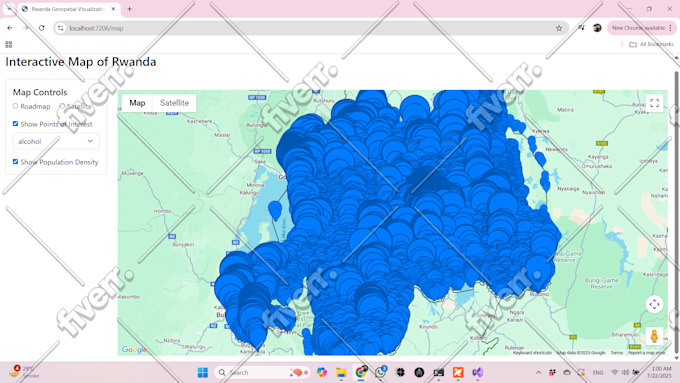Go back in browser history

point(10,28)
